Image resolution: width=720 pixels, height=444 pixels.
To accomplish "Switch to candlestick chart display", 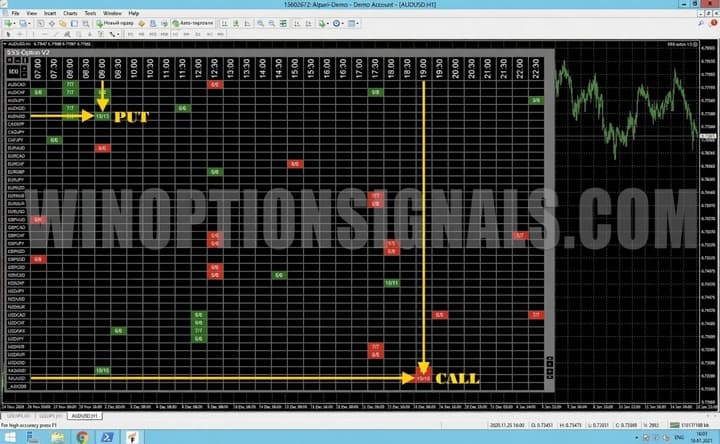I will (x=236, y=23).
